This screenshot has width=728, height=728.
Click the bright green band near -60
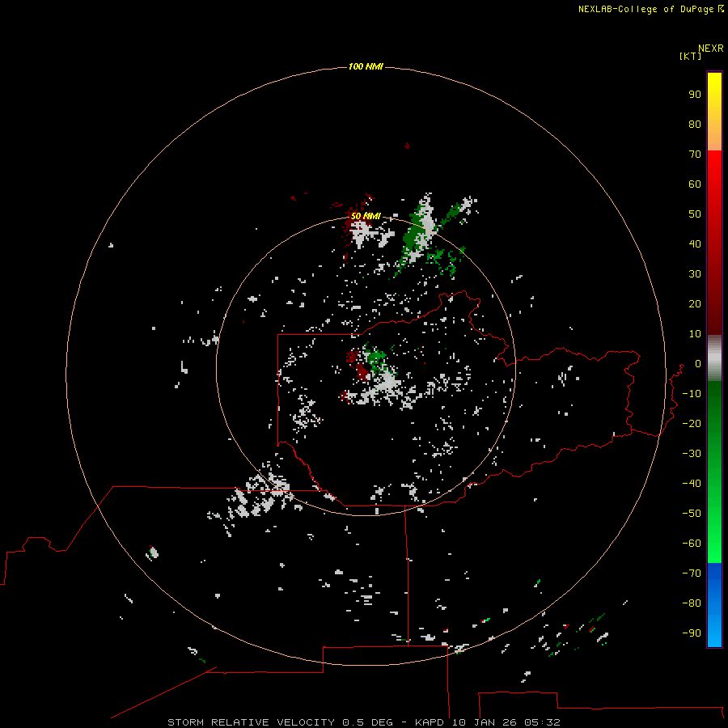tap(714, 544)
